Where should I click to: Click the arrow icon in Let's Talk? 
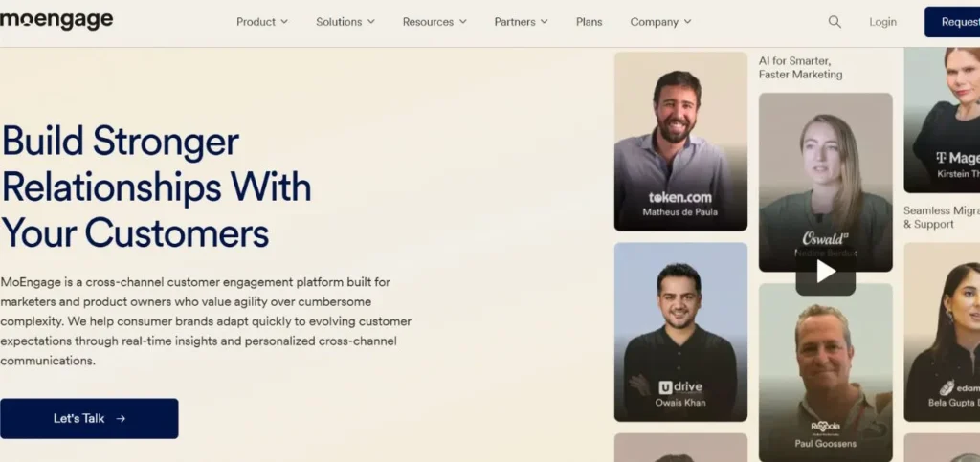click(x=122, y=419)
